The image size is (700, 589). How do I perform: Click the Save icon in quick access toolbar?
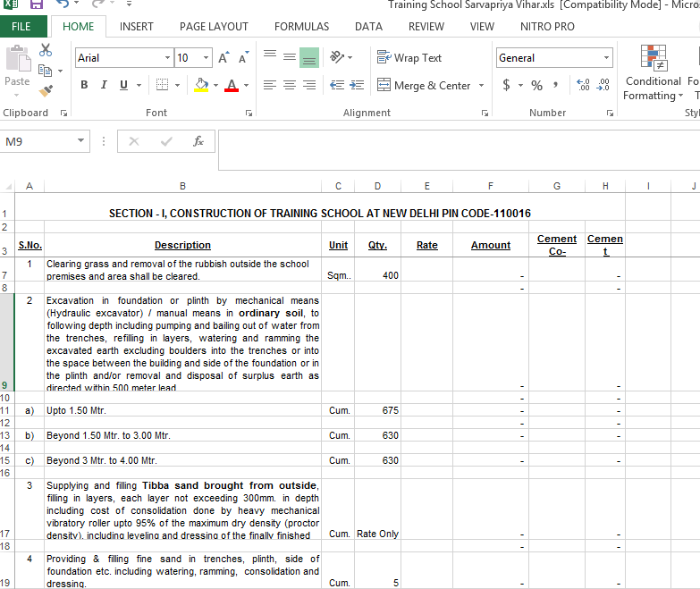tap(37, 4)
